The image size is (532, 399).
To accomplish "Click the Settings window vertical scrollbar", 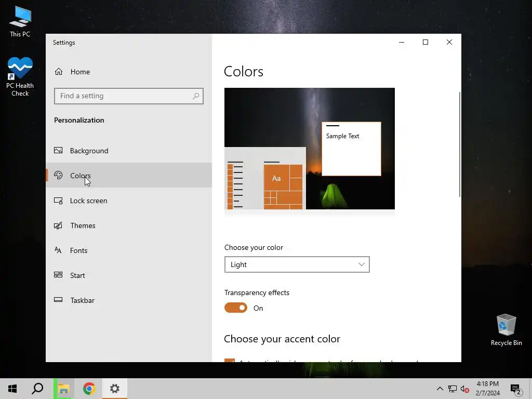I will coord(460,144).
